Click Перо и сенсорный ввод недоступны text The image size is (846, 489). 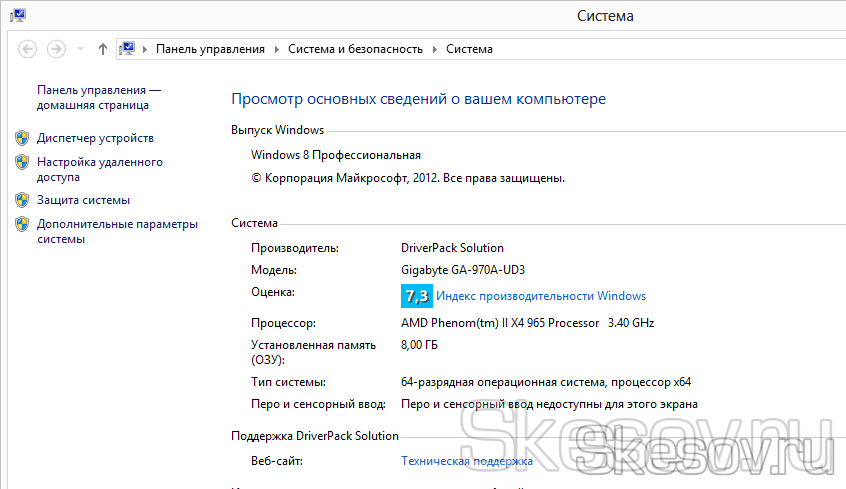[x=549, y=404]
